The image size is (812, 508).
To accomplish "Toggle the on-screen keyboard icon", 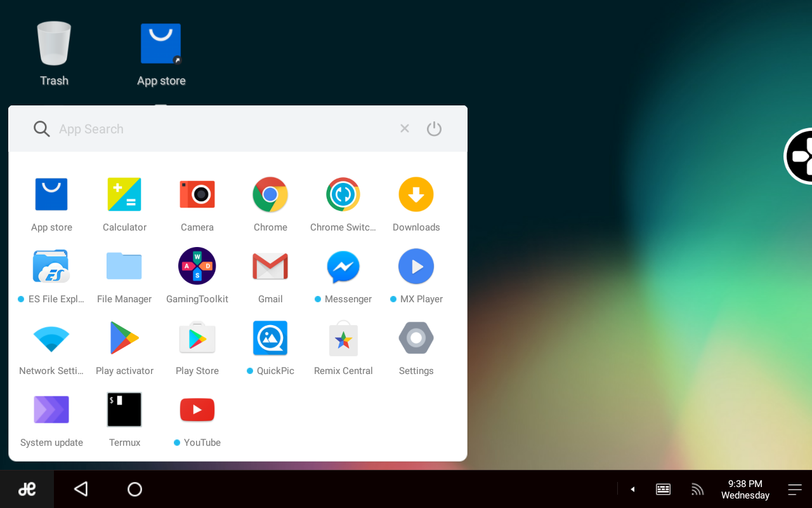I will coord(663,489).
